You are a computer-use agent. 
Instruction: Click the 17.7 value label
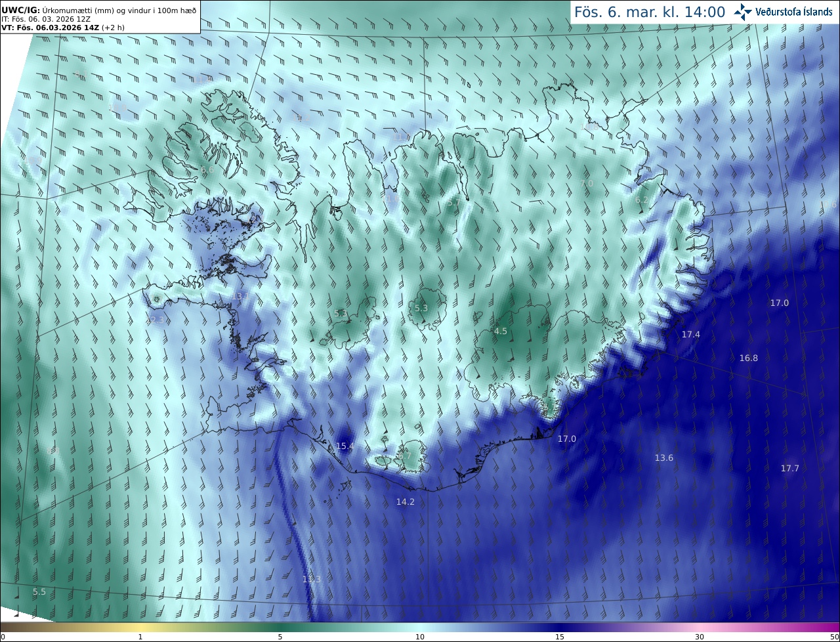coord(789,469)
